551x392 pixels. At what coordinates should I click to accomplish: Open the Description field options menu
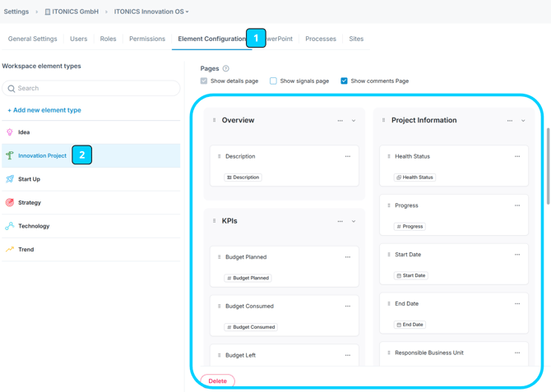coord(348,156)
